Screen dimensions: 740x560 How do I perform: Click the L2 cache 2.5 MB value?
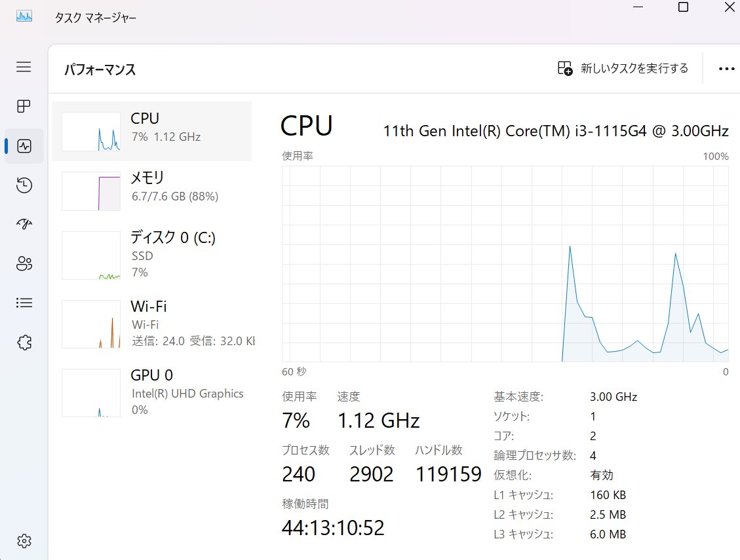click(608, 515)
